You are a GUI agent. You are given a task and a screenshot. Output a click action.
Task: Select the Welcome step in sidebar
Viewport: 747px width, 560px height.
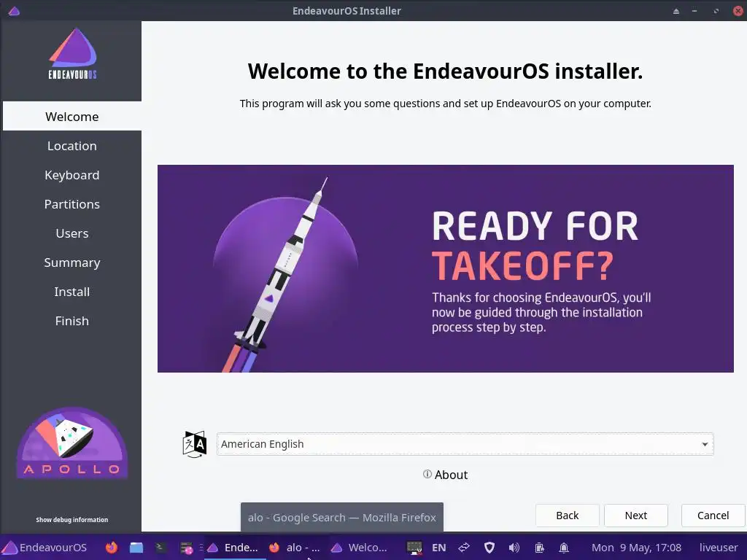point(72,116)
